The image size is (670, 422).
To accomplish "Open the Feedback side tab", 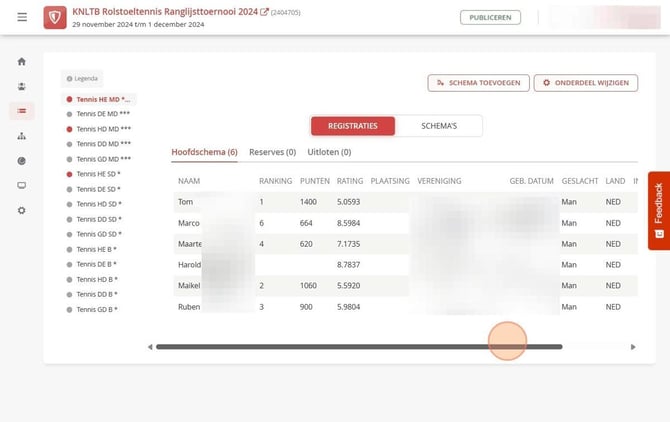I will coord(658,211).
